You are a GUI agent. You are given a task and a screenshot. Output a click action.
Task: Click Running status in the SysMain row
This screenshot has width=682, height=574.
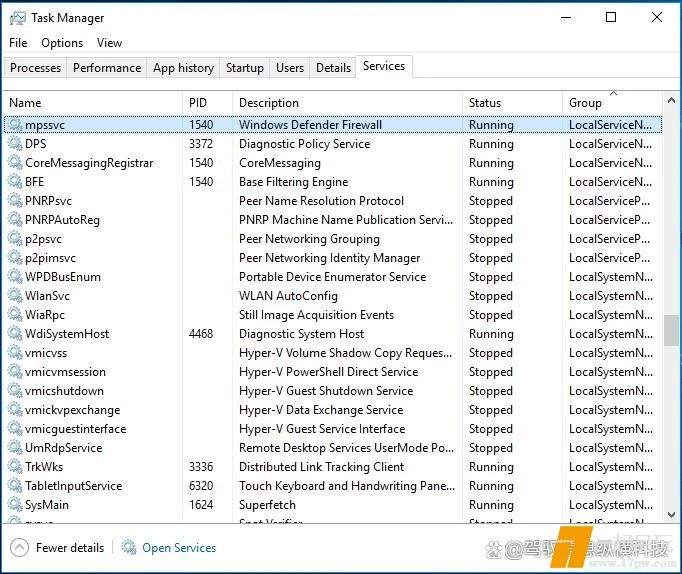(491, 505)
